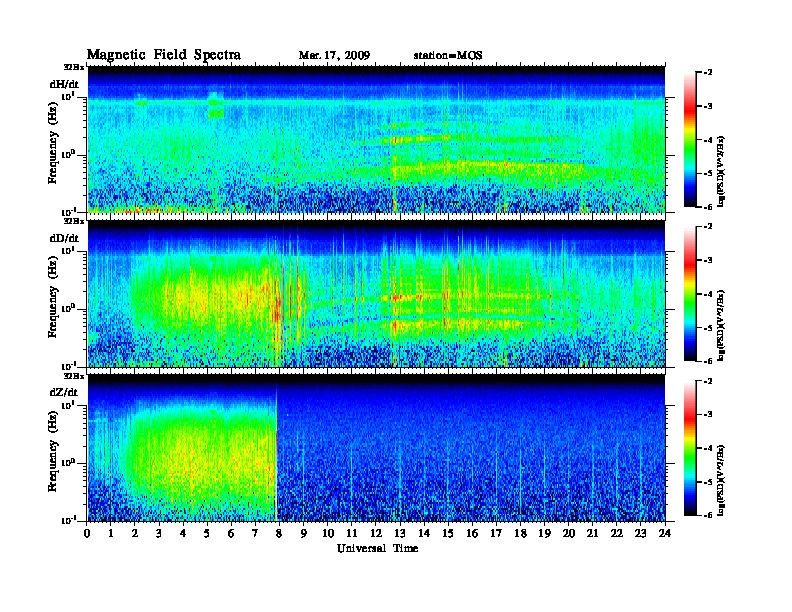Screen dimensions: 792x612
Task: Click the "Magnetic Field Spectra" title
Action: pos(164,55)
